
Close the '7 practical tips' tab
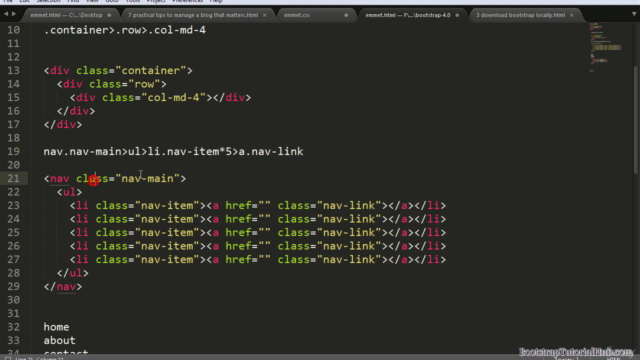[x=264, y=15]
